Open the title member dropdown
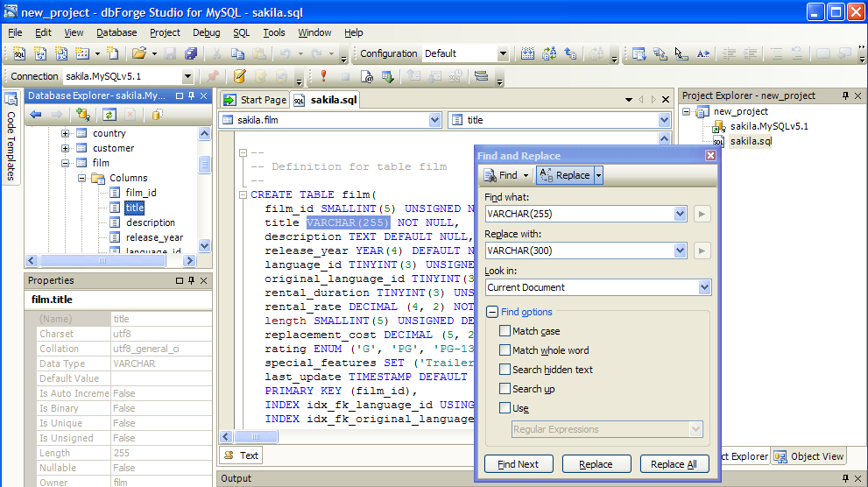The width and height of the screenshot is (868, 487). 664,120
